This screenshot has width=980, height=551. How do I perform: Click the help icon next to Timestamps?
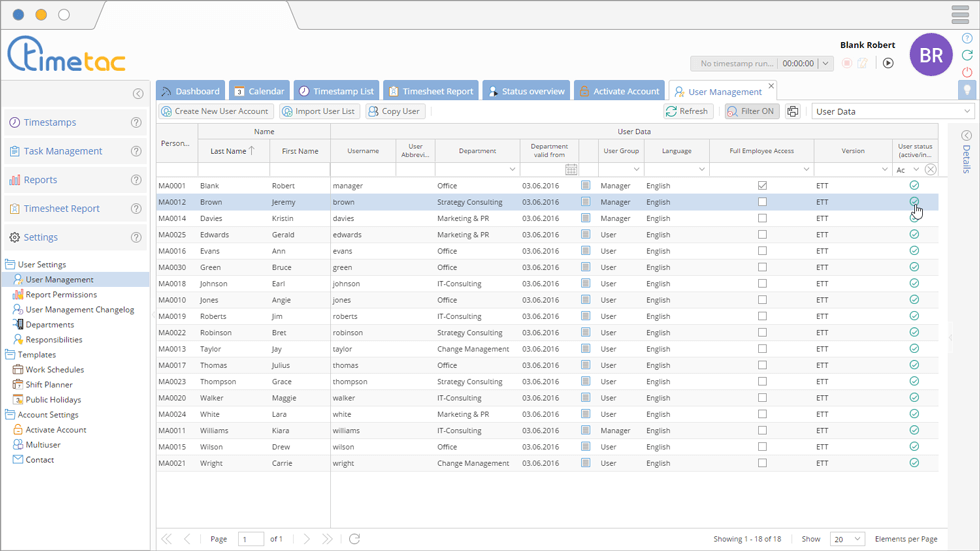(x=136, y=123)
